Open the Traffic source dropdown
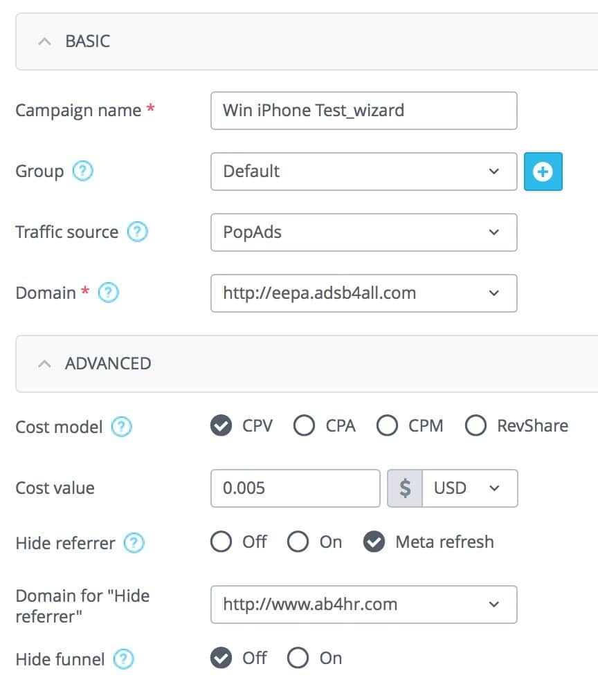This screenshot has height=700, width=598. click(363, 232)
